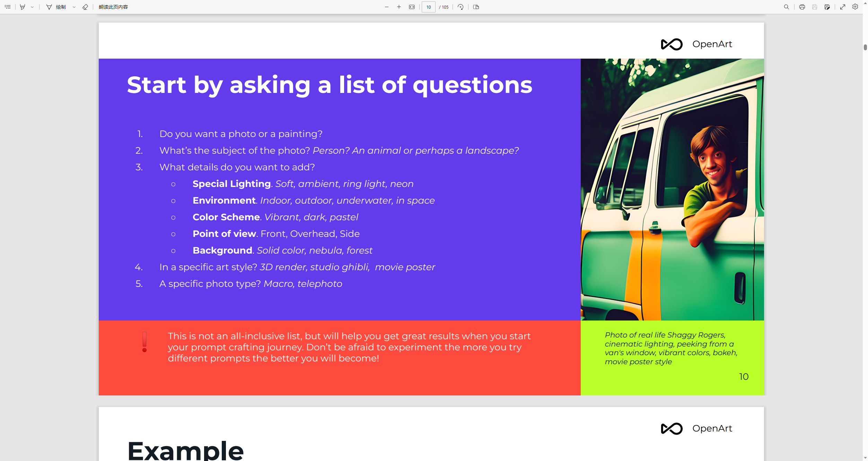Enter full screen mode
Viewport: 868px width, 461px height.
(843, 7)
